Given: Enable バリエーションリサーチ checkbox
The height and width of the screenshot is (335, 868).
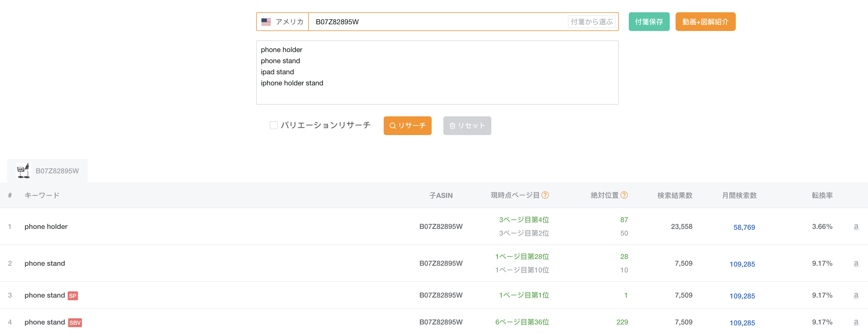Looking at the screenshot, I should 274,125.
